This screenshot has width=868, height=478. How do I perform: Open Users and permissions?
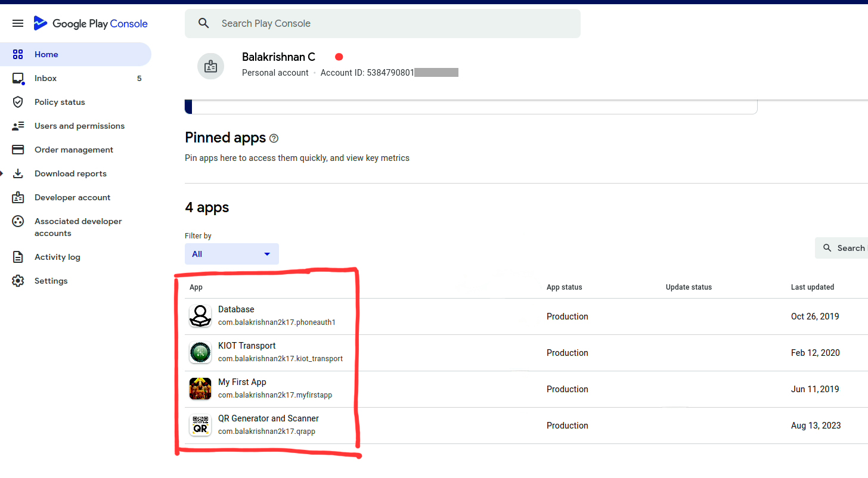(79, 126)
